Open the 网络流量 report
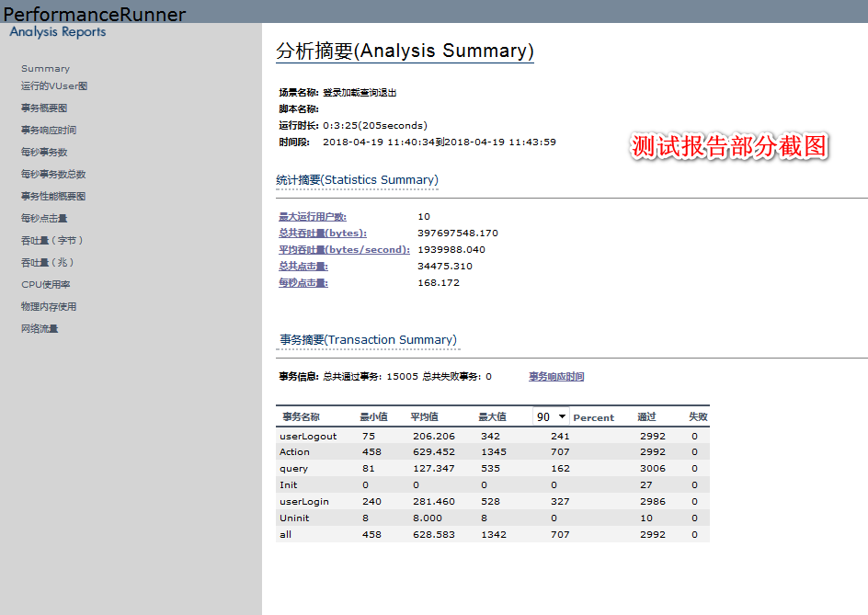The height and width of the screenshot is (615, 868). tap(40, 329)
